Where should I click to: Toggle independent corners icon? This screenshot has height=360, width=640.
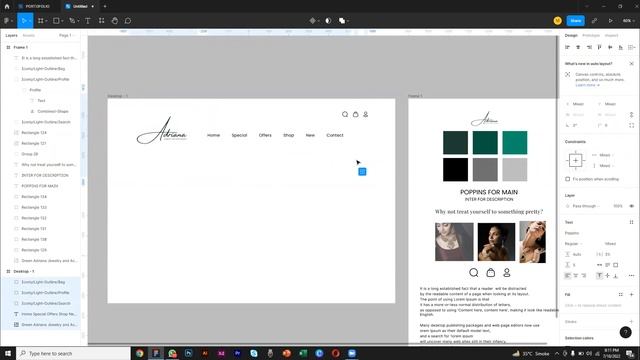tap(631, 125)
